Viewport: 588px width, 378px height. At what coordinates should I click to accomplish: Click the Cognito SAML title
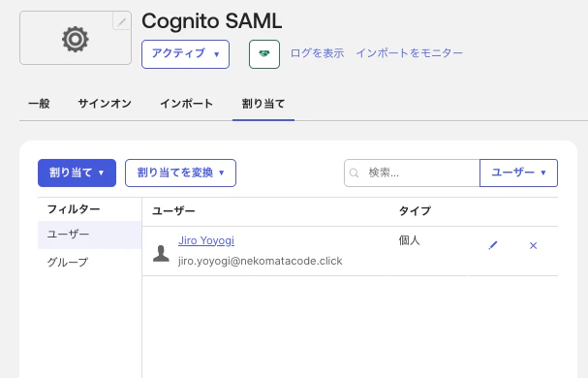point(211,21)
